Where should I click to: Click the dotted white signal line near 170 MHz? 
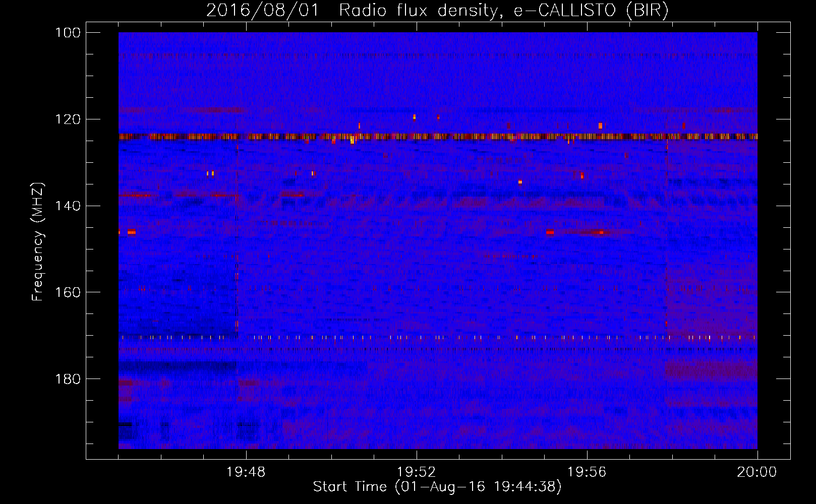[x=438, y=337]
